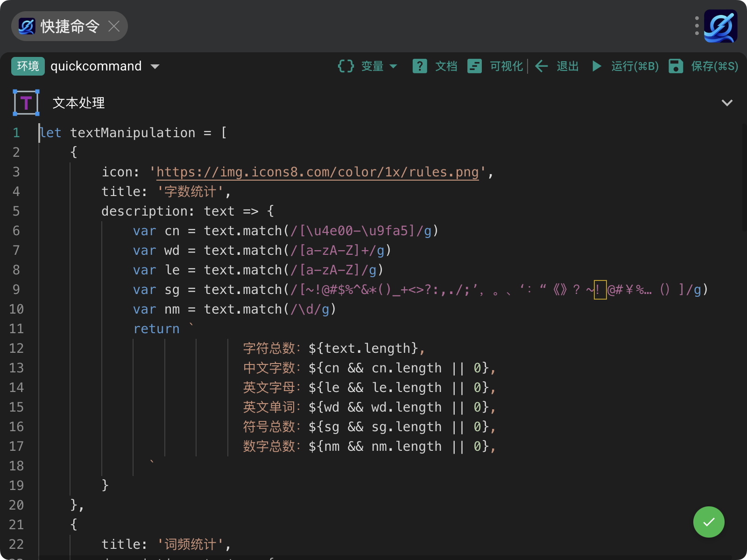Screen dimensions: 747x560
Task: Click the '符号总数' template line
Action: (x=369, y=427)
